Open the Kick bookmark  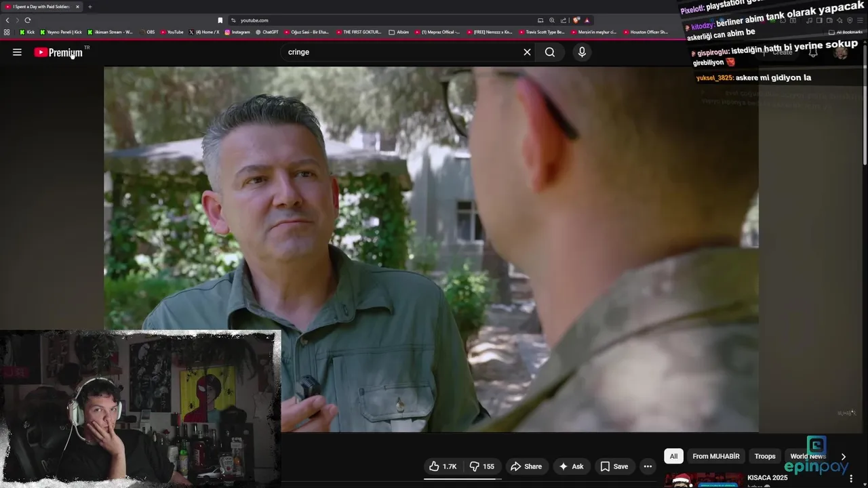point(27,32)
